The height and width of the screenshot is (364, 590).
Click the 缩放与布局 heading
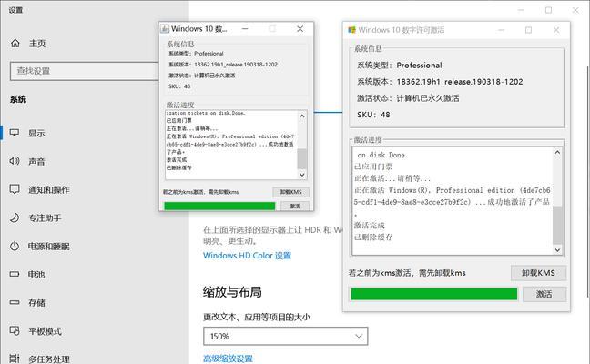tap(232, 292)
